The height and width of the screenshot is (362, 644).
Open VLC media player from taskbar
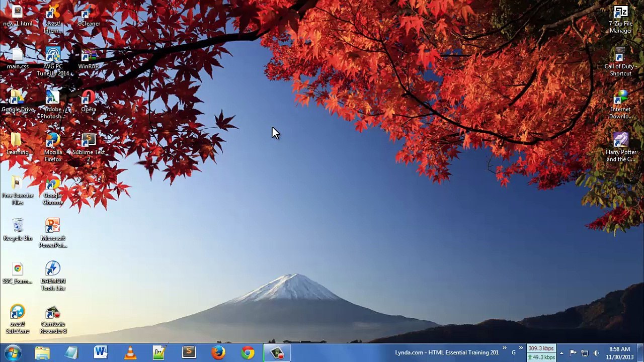(x=130, y=352)
